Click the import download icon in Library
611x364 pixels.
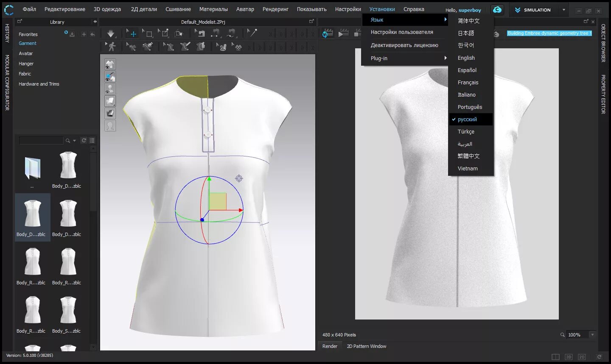(x=72, y=34)
